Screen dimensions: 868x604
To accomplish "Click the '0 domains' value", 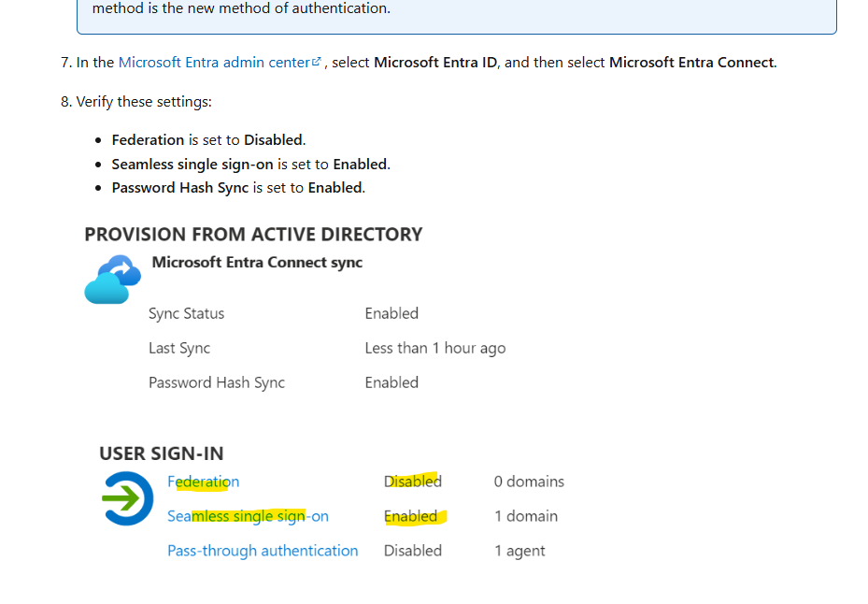I will pyautogui.click(x=529, y=482).
